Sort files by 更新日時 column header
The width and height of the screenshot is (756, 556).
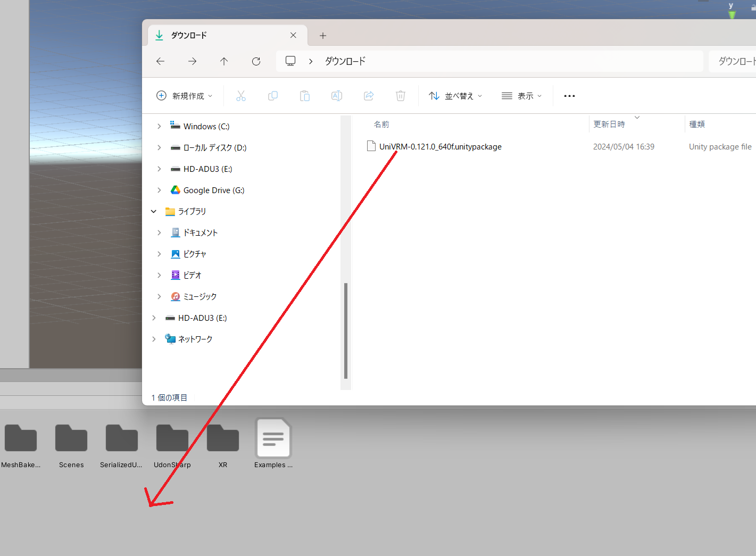point(609,124)
